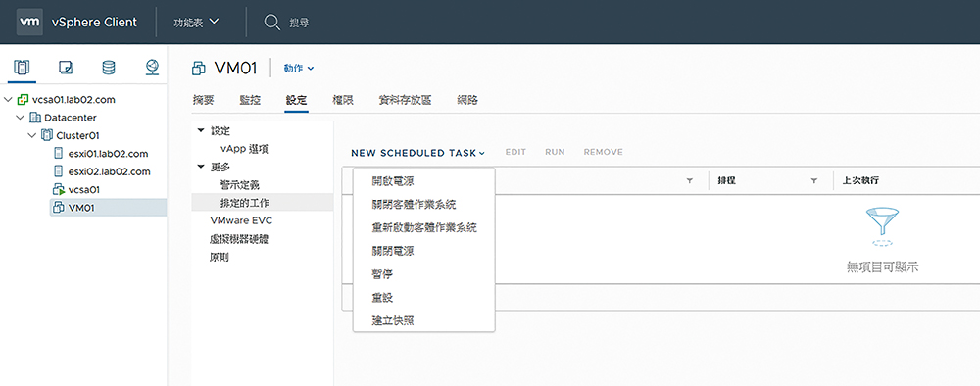The width and height of the screenshot is (980, 386).
Task: Switch to the 摘要 tab
Action: point(203,100)
